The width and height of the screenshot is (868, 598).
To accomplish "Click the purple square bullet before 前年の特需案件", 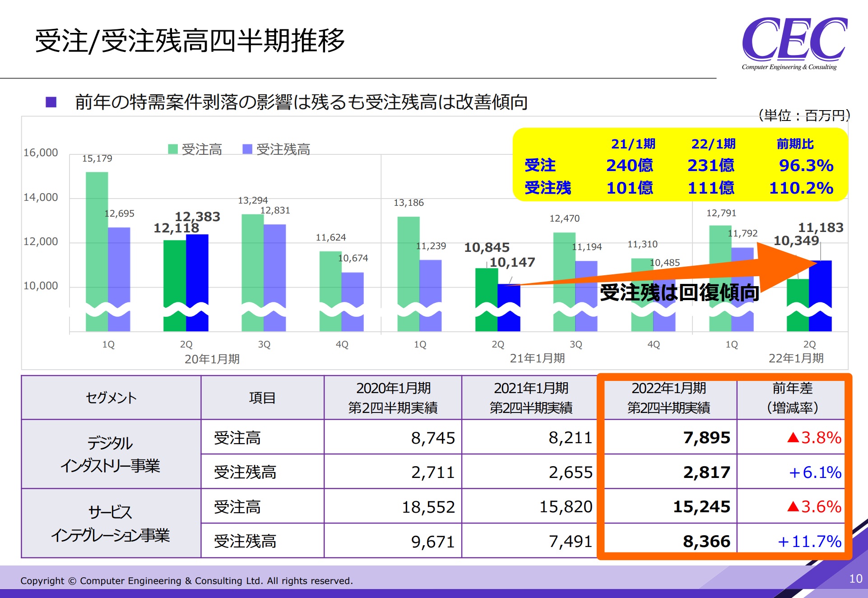I will pos(51,102).
